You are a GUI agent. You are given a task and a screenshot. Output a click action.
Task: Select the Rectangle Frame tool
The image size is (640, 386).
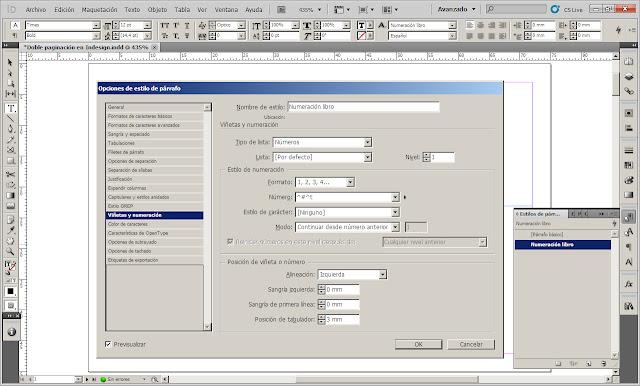pos(10,150)
